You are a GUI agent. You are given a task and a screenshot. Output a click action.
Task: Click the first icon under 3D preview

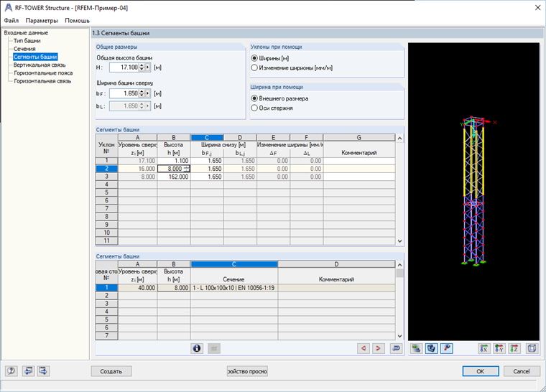click(416, 348)
